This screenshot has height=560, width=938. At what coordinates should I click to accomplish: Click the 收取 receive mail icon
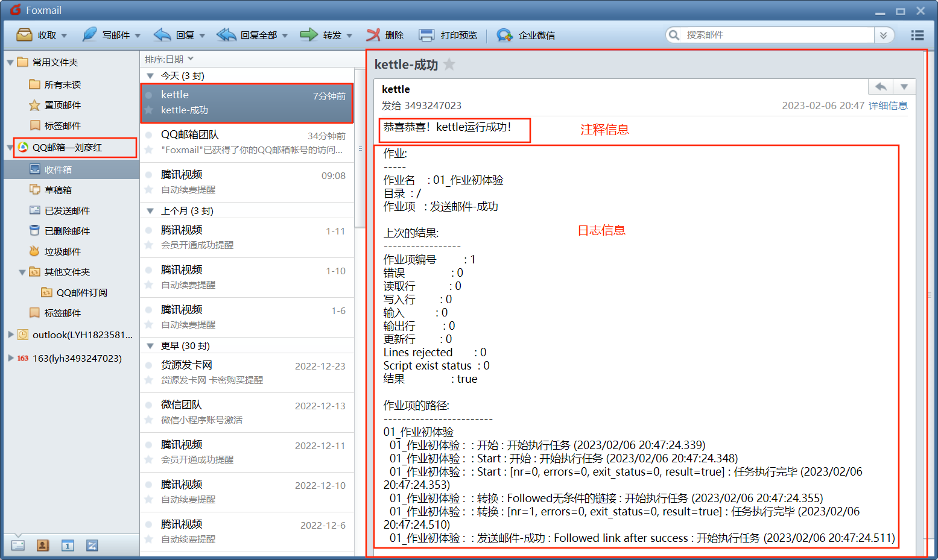point(25,35)
